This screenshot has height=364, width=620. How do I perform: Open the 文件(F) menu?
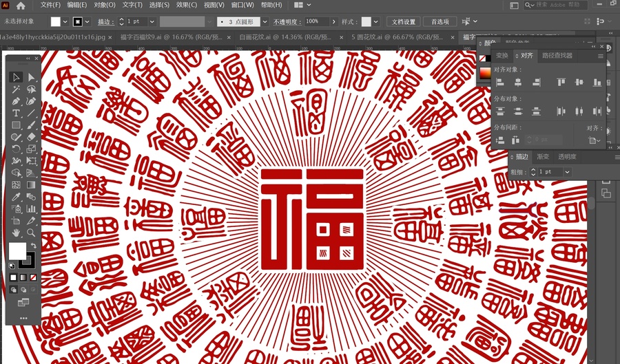coord(50,5)
